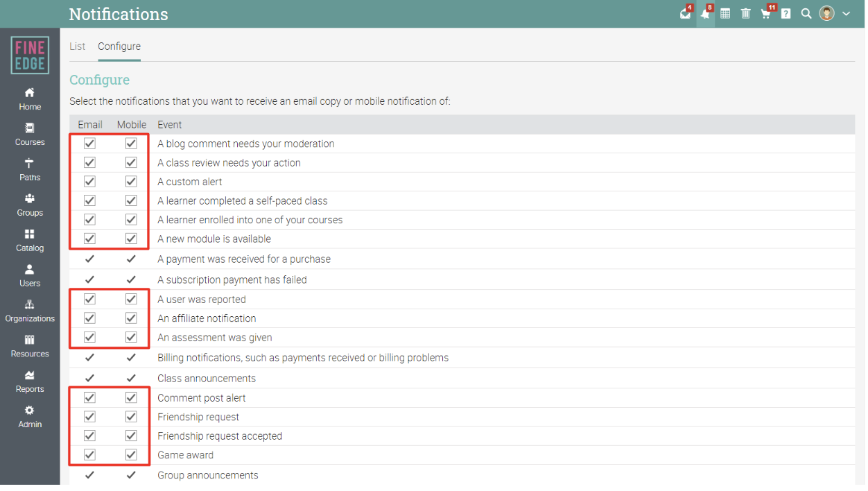Open Resources in the sidebar
The height and width of the screenshot is (491, 868).
(x=30, y=346)
